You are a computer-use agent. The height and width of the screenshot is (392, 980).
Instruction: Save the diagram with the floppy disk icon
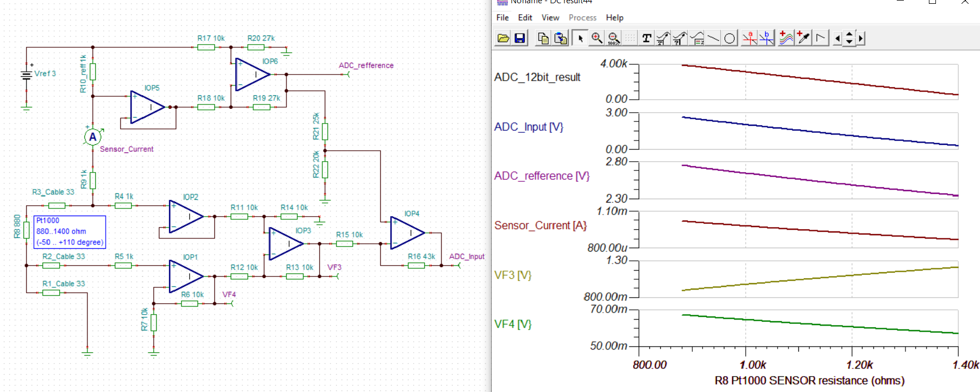[x=520, y=38]
